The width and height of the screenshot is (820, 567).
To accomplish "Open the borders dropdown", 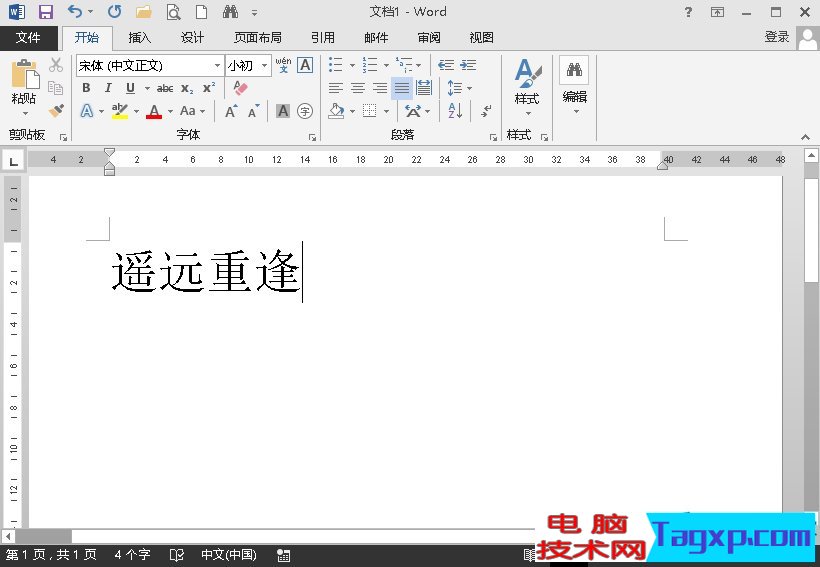I will pos(386,111).
